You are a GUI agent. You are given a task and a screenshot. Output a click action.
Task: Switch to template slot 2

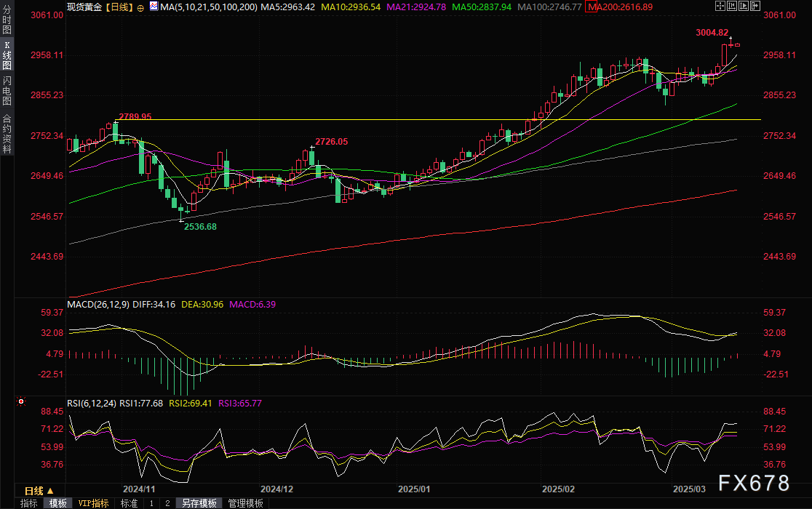tap(167, 503)
